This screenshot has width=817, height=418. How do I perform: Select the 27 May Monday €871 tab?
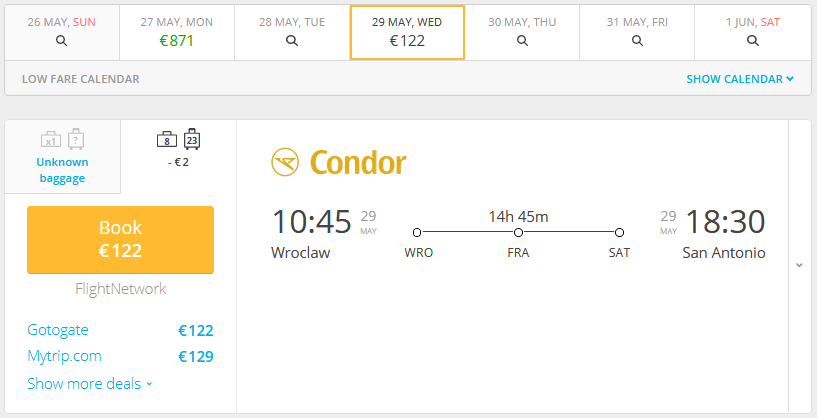pos(177,32)
